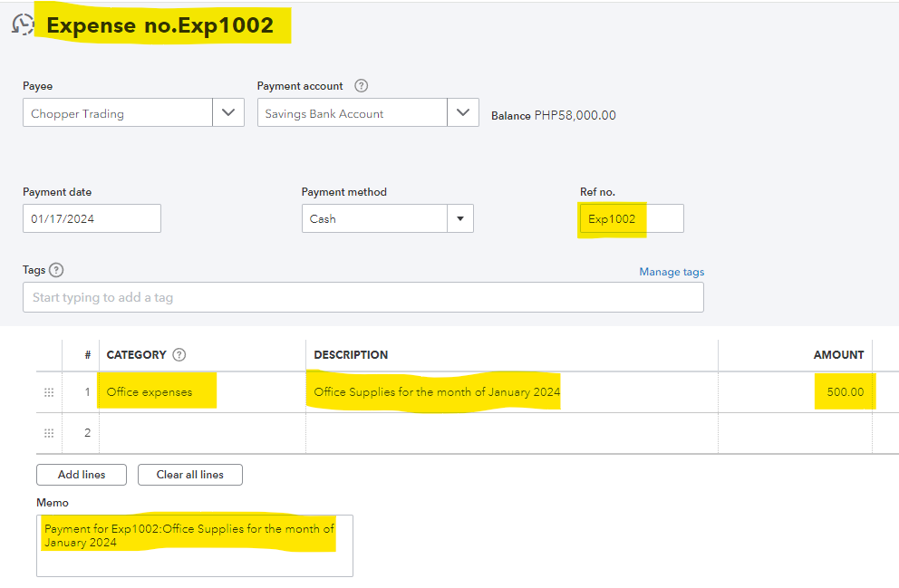Click inside the Memo text area
This screenshot has height=588, width=899.
(194, 545)
